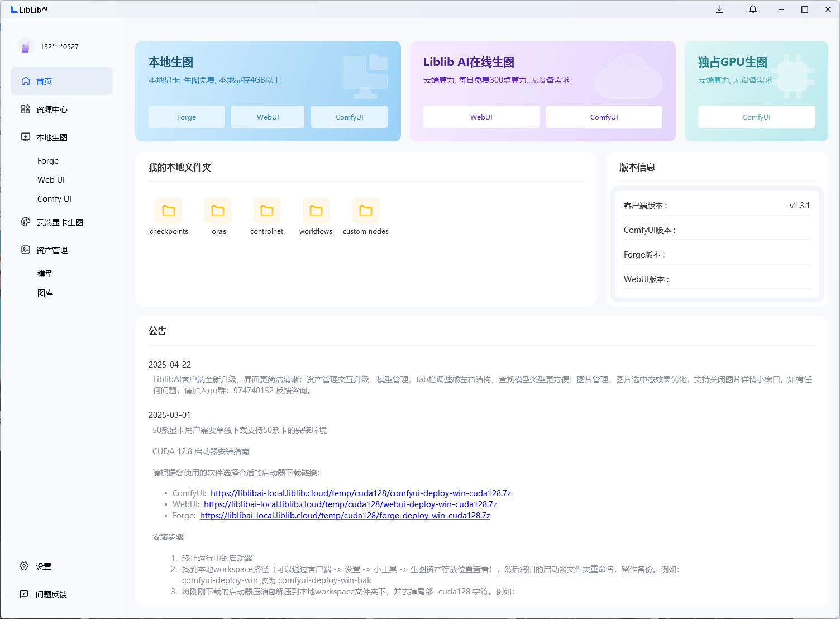
Task: Click the Forge版本 row
Action: click(717, 255)
